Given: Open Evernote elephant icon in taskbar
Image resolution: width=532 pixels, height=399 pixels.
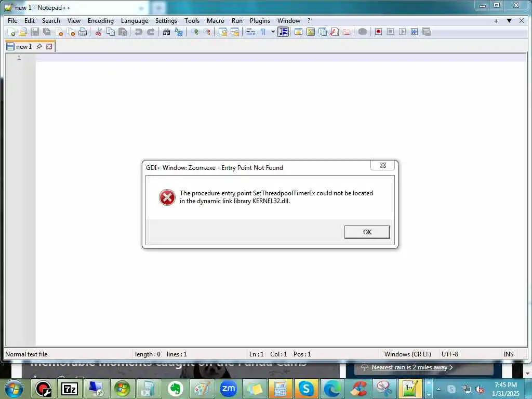Looking at the screenshot, I should click(176, 389).
